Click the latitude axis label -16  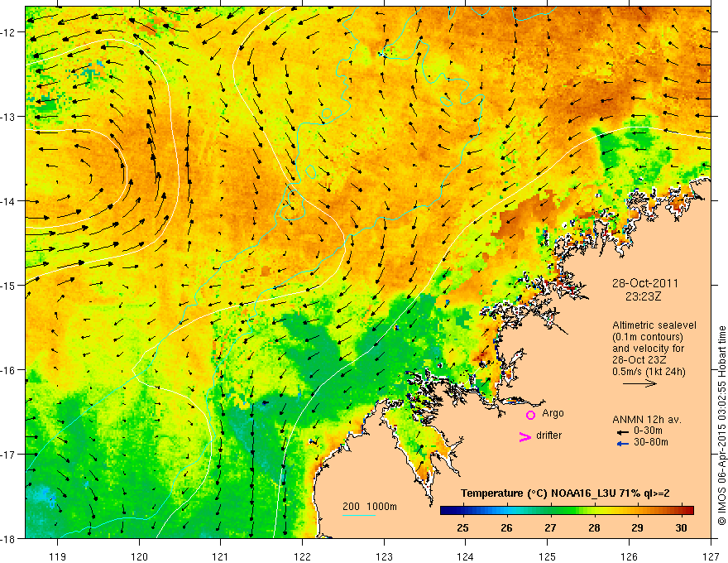(9, 370)
